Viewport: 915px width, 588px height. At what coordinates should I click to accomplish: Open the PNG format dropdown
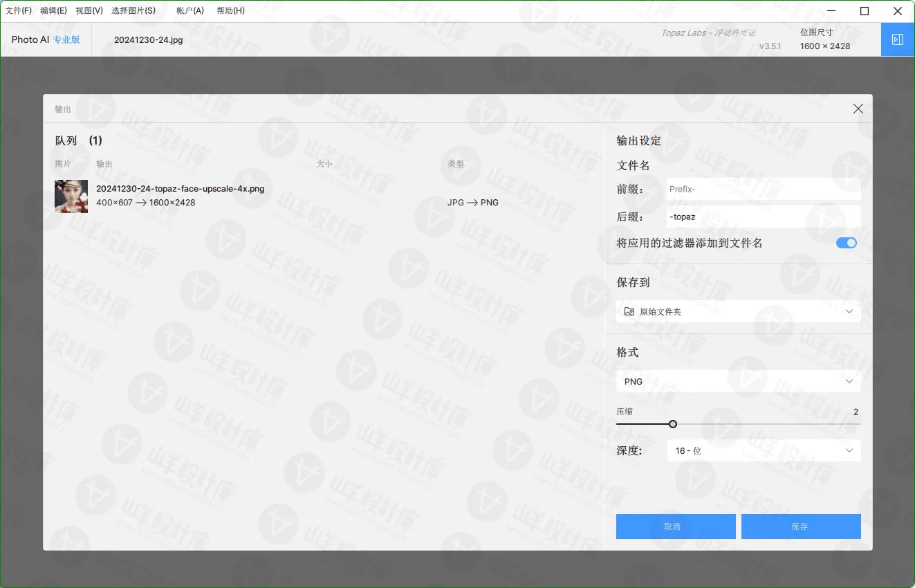pos(738,381)
